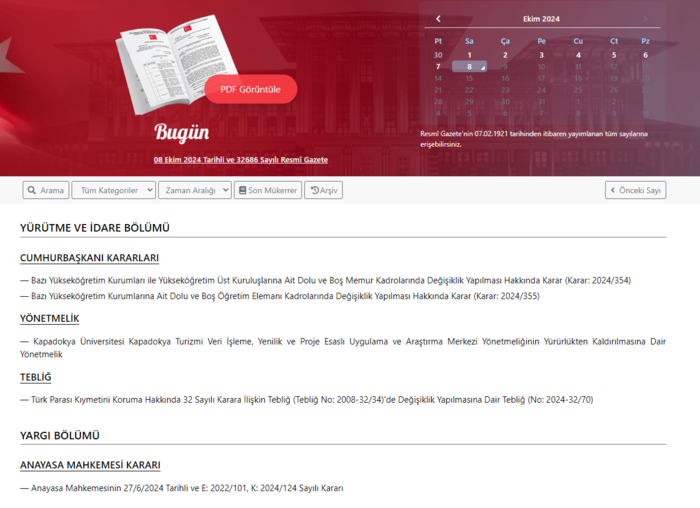Screen dimensions: 700x508
Task: Open Karar 2024/354 memur kadroları entry
Action: tap(325, 280)
